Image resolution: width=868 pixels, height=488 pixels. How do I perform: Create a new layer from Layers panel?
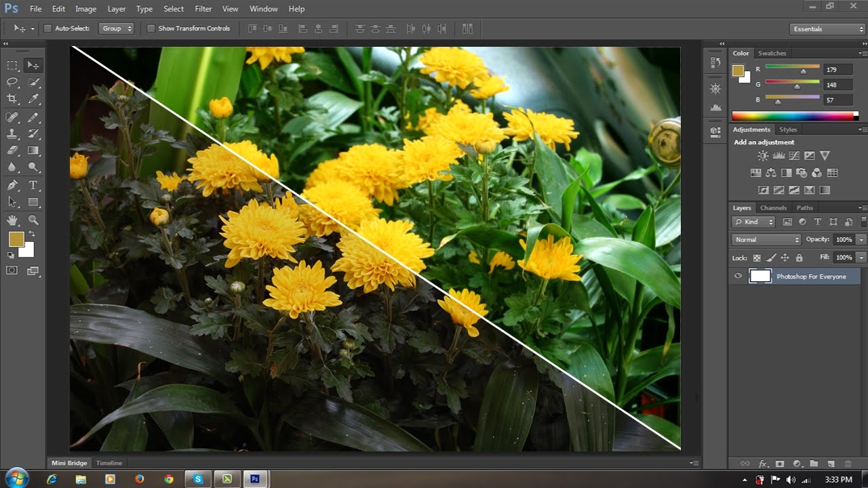pyautogui.click(x=831, y=464)
